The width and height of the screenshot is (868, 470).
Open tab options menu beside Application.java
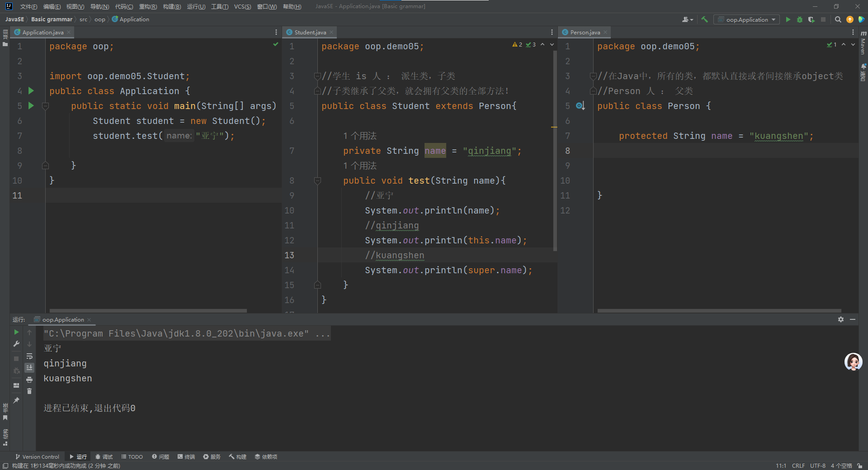coord(276,32)
